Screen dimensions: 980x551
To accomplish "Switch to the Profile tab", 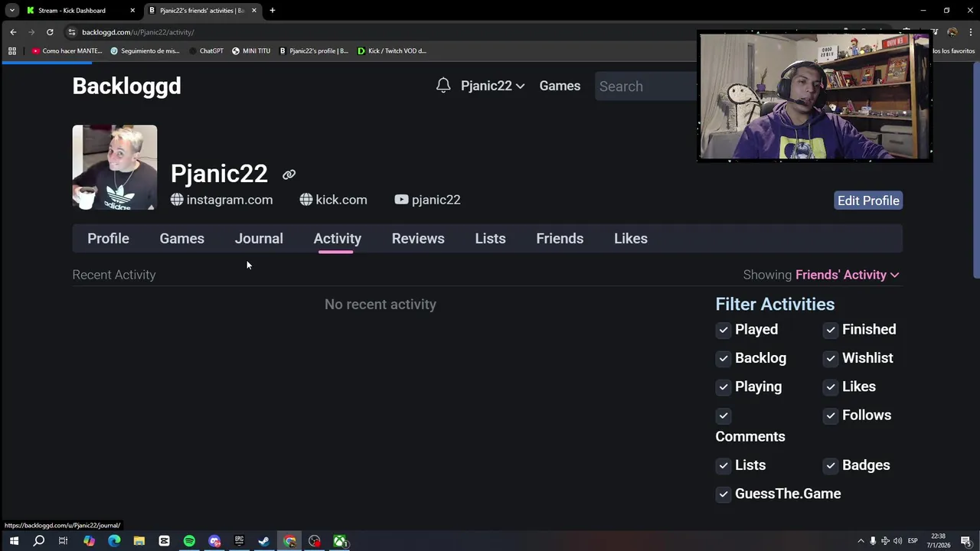I will [x=108, y=239].
